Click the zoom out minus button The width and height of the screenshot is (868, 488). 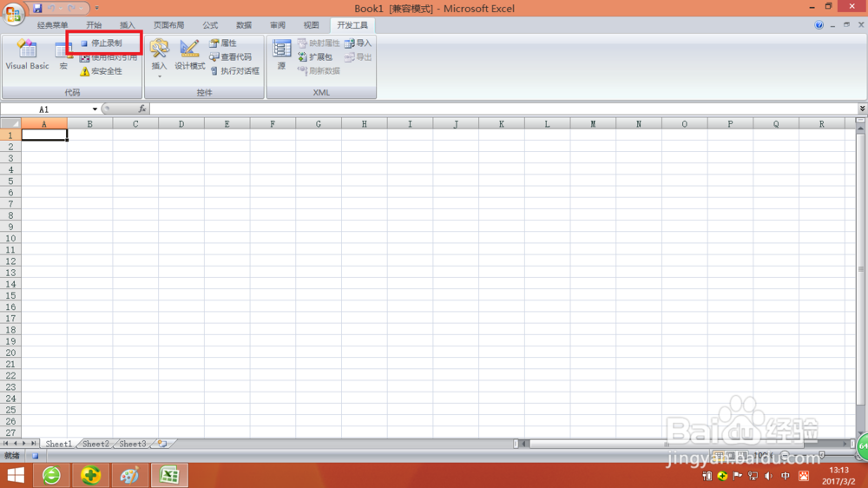coord(785,455)
